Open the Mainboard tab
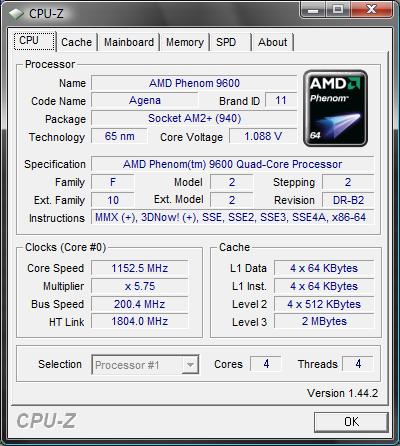Screen dimensions: 400x446 pos(129,42)
